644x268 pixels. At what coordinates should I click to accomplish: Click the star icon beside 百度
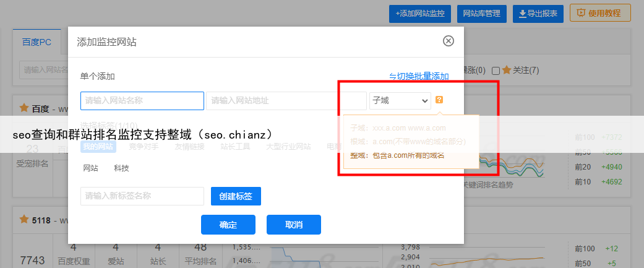[25, 108]
